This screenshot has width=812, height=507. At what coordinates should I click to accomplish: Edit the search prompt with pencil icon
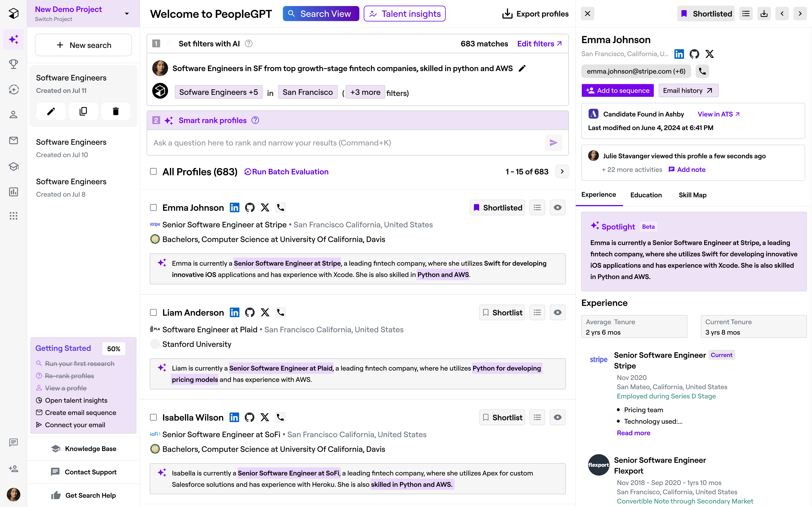pyautogui.click(x=522, y=68)
